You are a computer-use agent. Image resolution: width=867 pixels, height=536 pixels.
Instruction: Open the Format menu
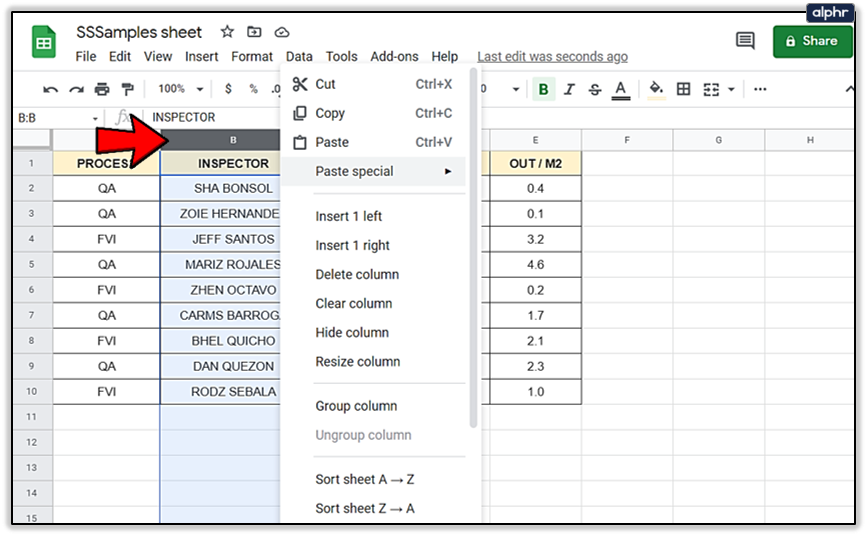(252, 57)
